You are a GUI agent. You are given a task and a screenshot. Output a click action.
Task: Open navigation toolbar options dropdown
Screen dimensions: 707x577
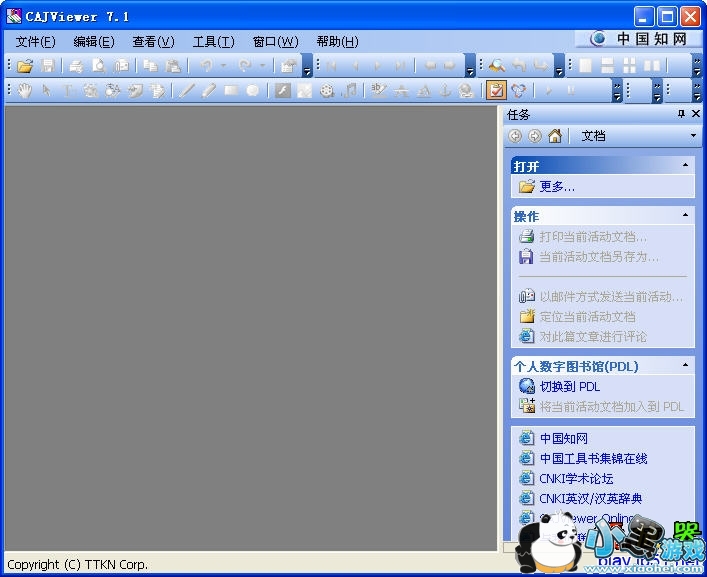pos(470,66)
